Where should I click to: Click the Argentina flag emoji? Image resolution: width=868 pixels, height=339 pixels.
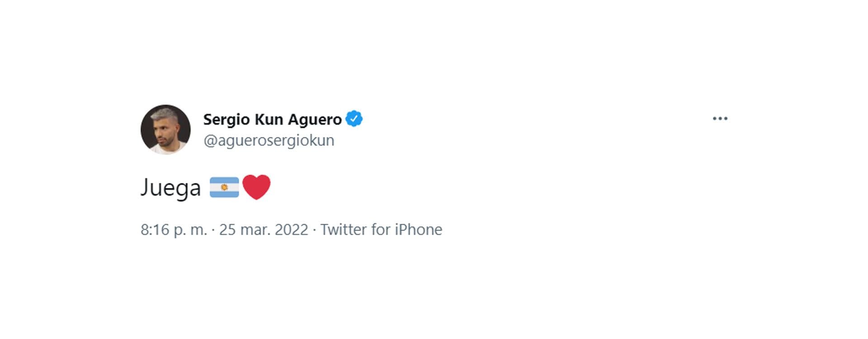point(224,187)
